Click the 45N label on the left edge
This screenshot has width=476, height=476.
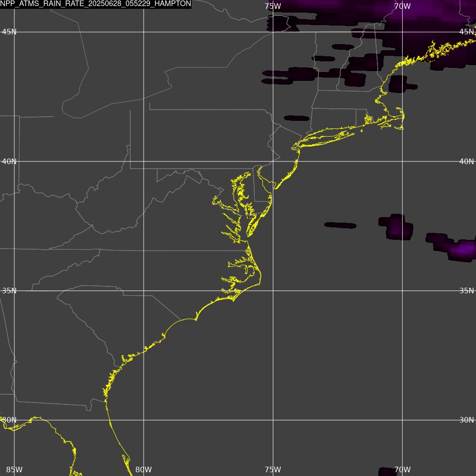click(x=9, y=32)
